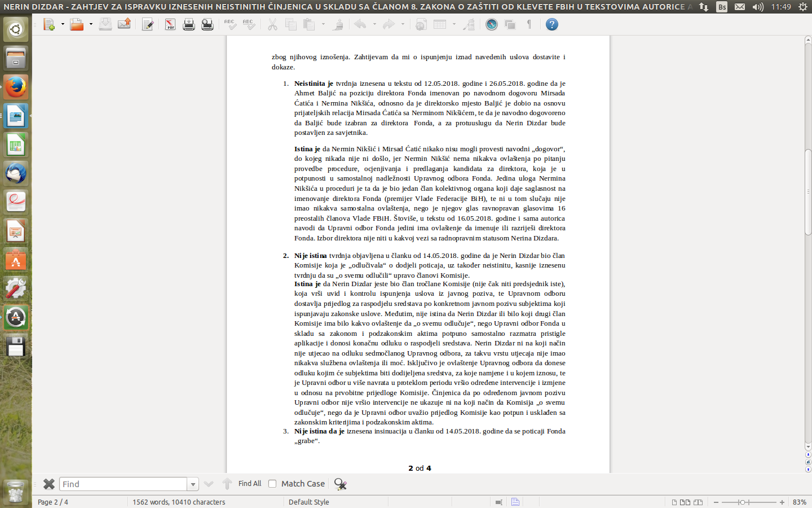The height and width of the screenshot is (508, 812).
Task: Click the Find Previous up arrow
Action: pyautogui.click(x=227, y=484)
